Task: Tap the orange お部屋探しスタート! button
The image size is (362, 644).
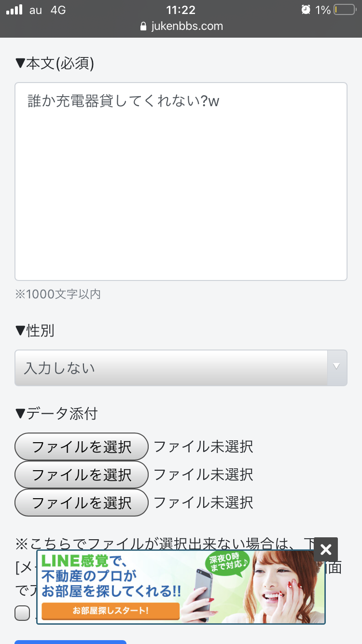Action: pos(111,611)
